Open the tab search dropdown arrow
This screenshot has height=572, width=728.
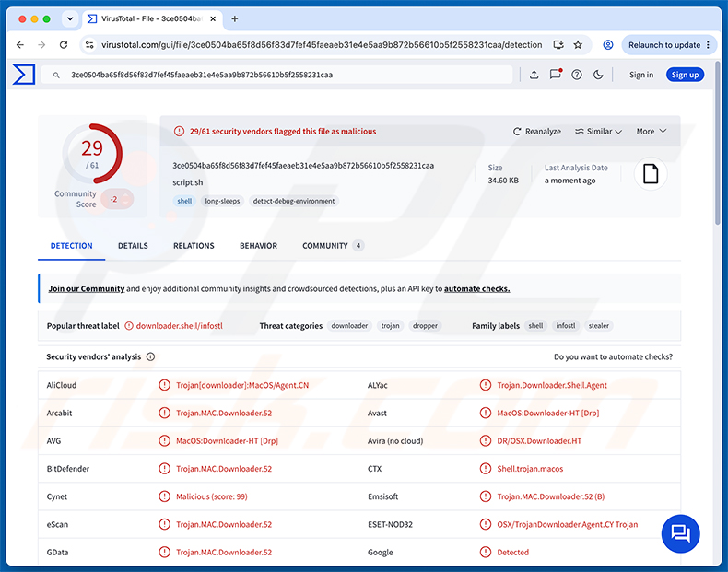pyautogui.click(x=70, y=19)
